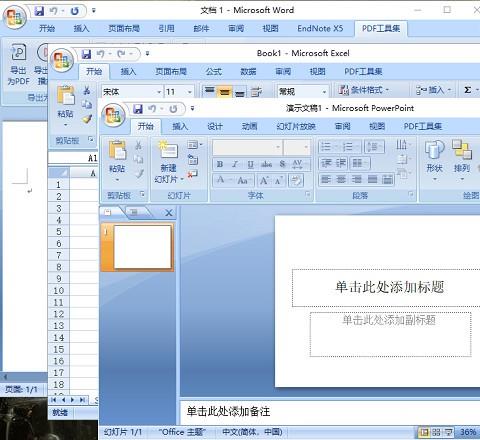Open 幻灯片放映 tab in PowerPoint ribbon

[x=296, y=126]
